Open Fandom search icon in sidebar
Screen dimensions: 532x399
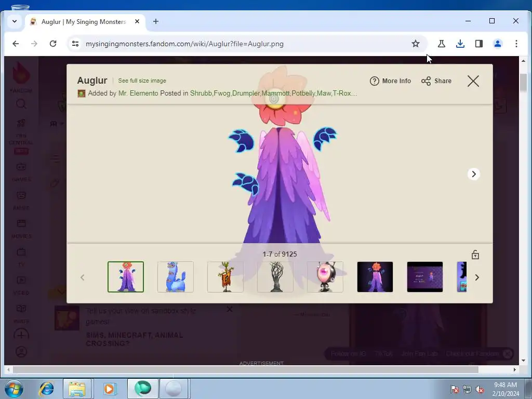[21, 104]
